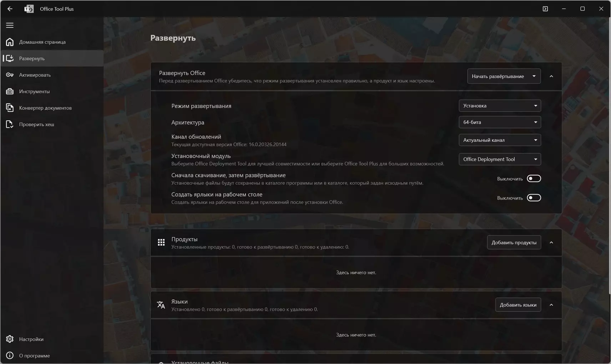611x364 pixels.
Task: Go to Активировать section
Action: coord(52,75)
